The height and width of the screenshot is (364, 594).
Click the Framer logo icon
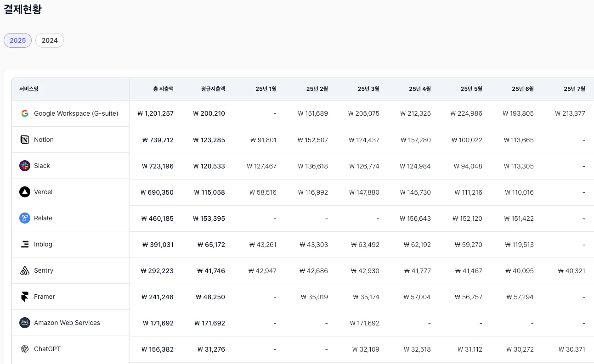point(25,297)
